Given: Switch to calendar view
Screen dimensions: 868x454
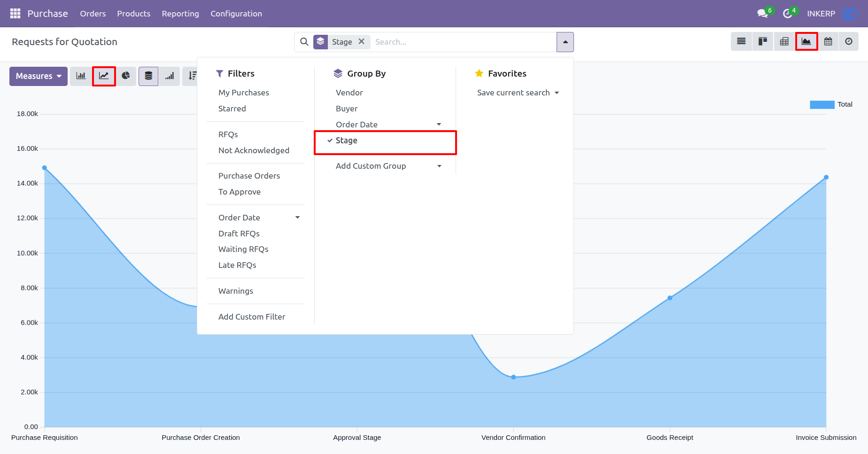Looking at the screenshot, I should click(x=828, y=42).
